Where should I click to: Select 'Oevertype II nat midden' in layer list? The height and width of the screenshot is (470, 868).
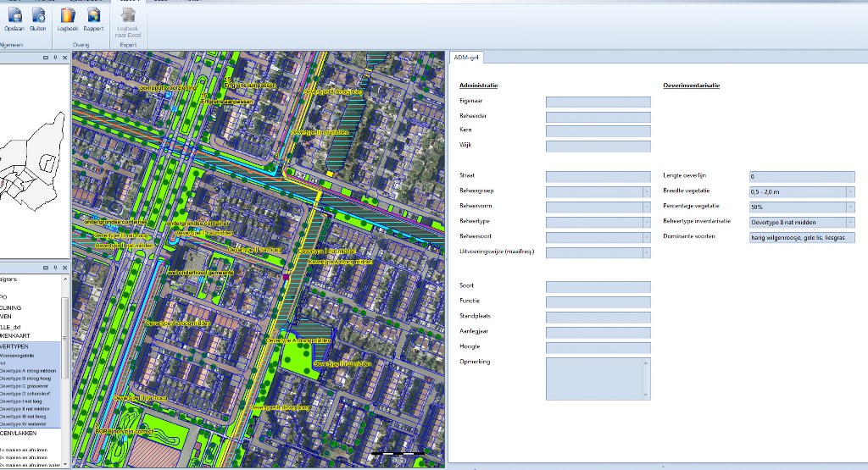[x=24, y=409]
